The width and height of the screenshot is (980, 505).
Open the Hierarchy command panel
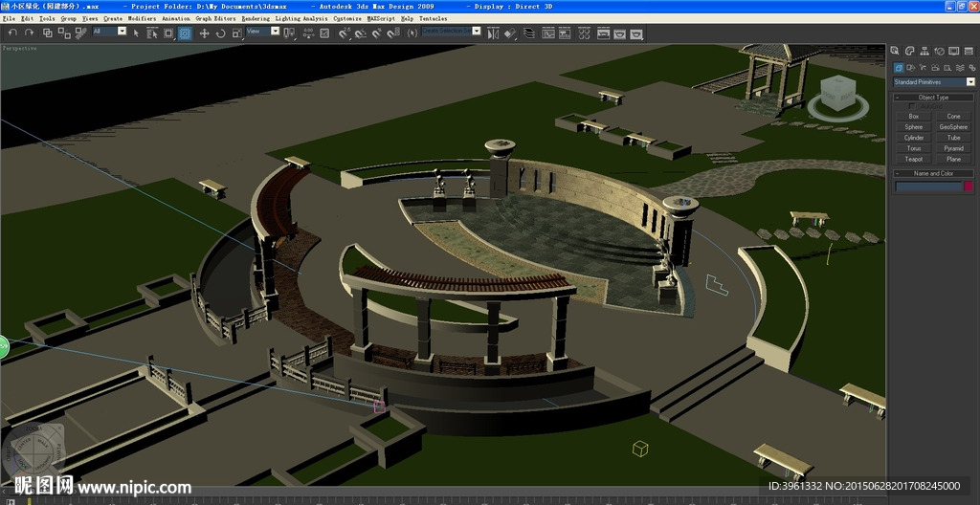click(x=924, y=51)
